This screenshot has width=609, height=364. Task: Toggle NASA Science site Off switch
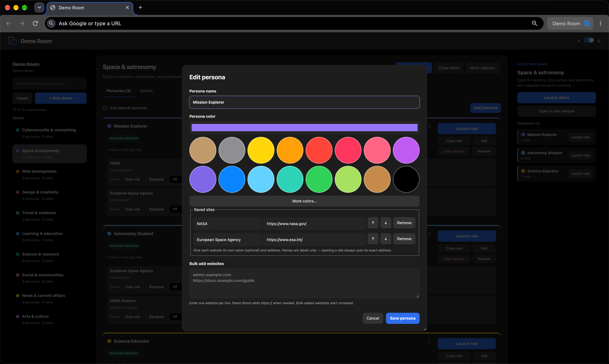pos(175,317)
